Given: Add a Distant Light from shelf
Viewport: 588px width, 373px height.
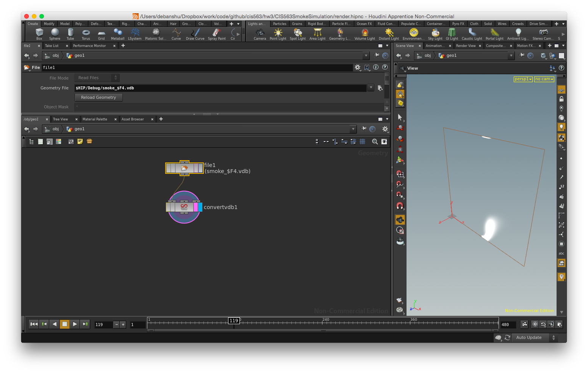Looking at the screenshot, I should point(389,34).
